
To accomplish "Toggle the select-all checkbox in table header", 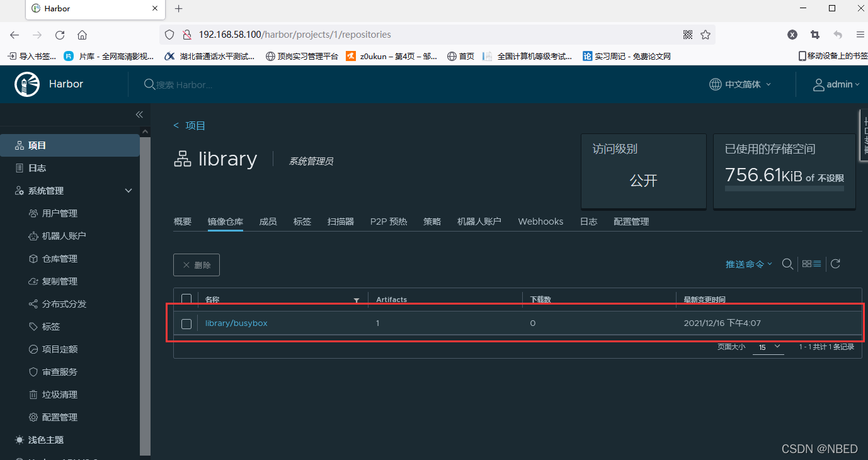I will 186,299.
